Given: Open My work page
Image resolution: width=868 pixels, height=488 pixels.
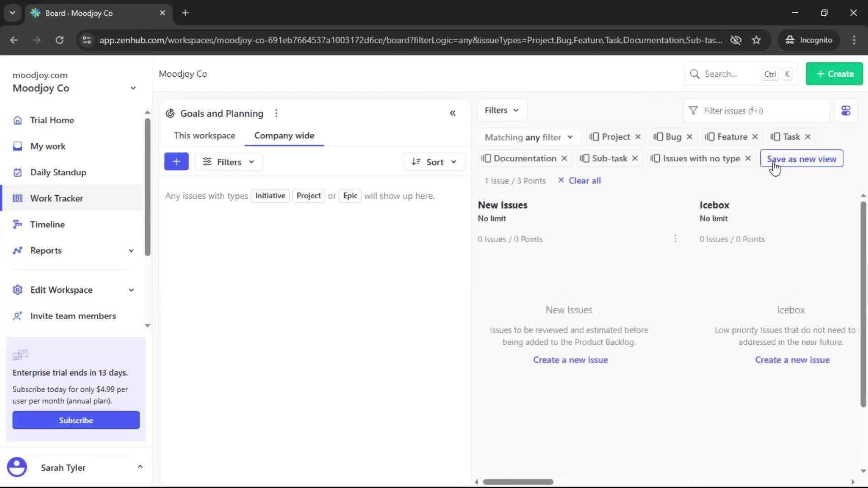Looking at the screenshot, I should [x=48, y=146].
